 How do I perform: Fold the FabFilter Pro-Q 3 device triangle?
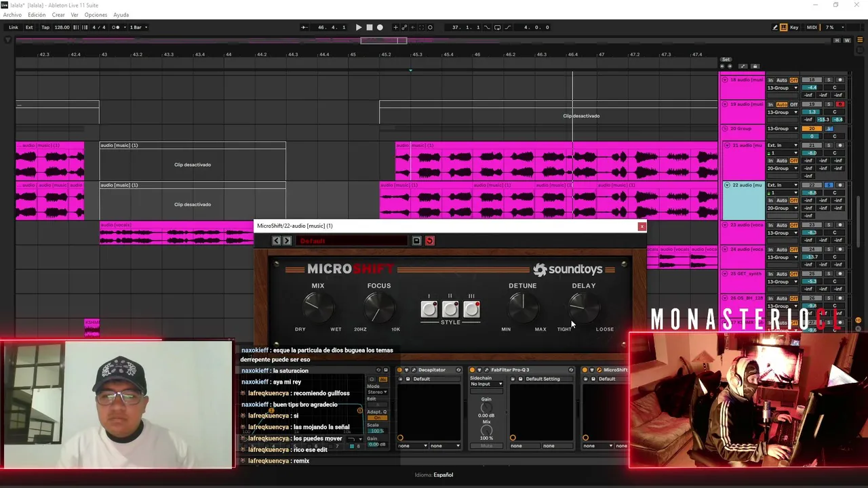479,370
